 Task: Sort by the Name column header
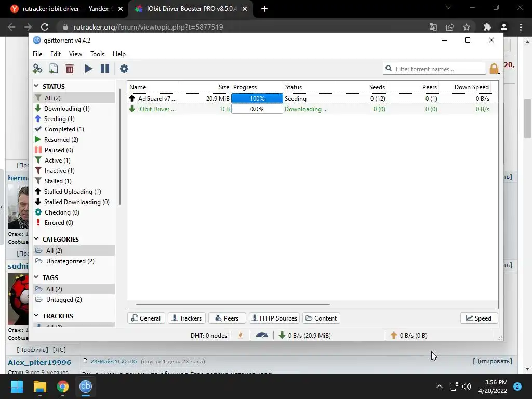pyautogui.click(x=153, y=87)
